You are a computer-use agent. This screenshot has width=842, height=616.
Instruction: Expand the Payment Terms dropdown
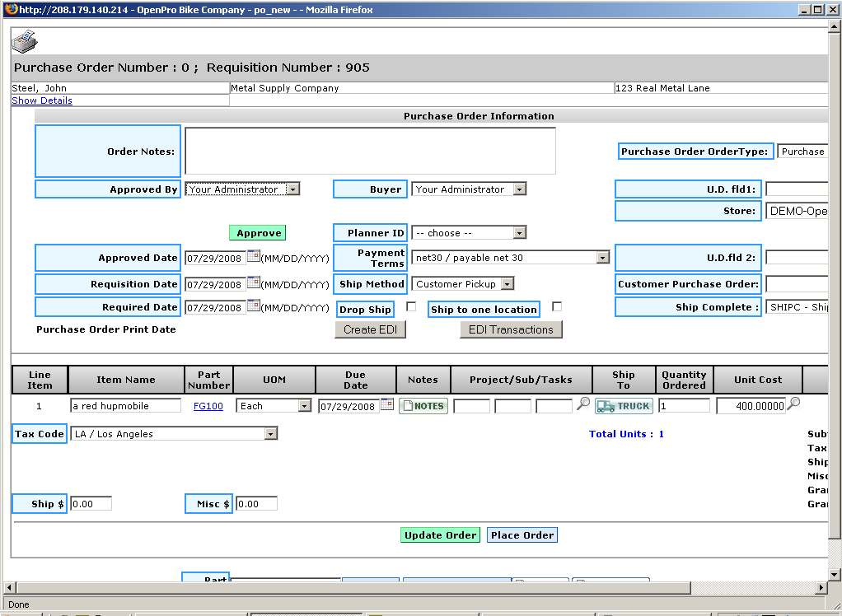tap(602, 258)
